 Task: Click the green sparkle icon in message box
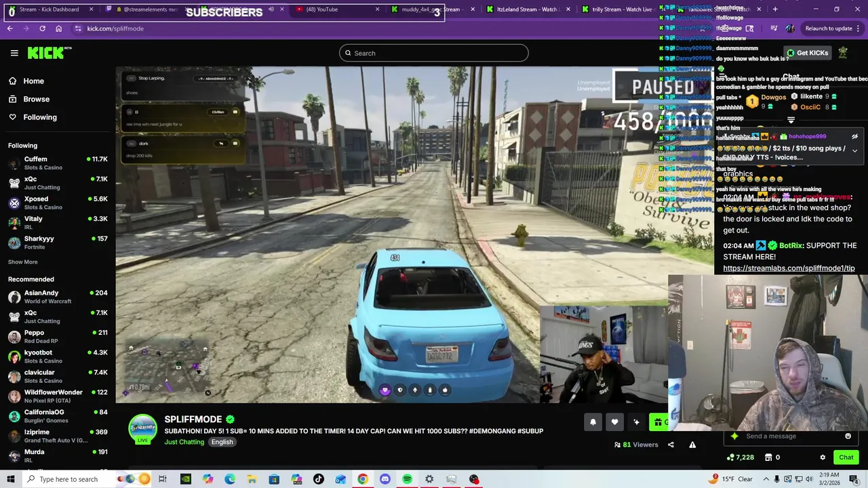point(734,436)
